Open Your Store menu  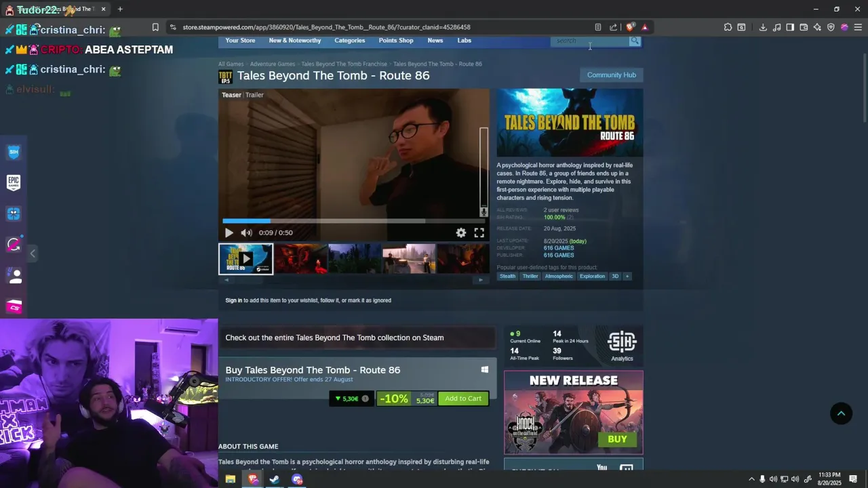(x=240, y=41)
